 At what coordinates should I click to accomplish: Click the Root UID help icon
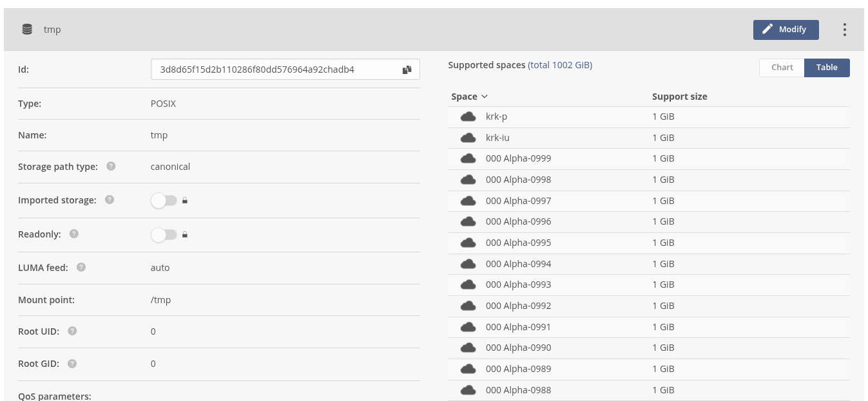pyautogui.click(x=72, y=331)
